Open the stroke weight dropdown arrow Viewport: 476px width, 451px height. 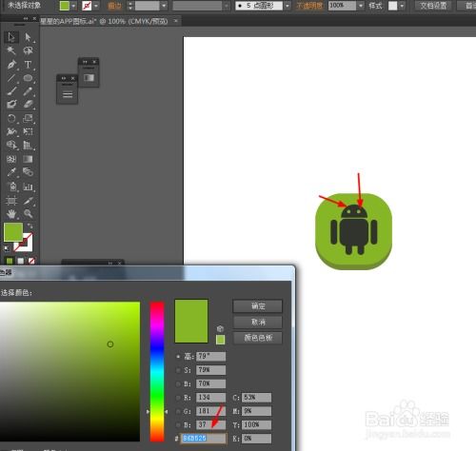click(164, 6)
